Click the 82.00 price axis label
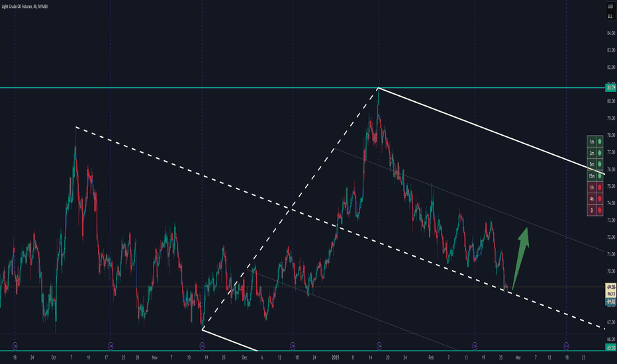 point(610,67)
